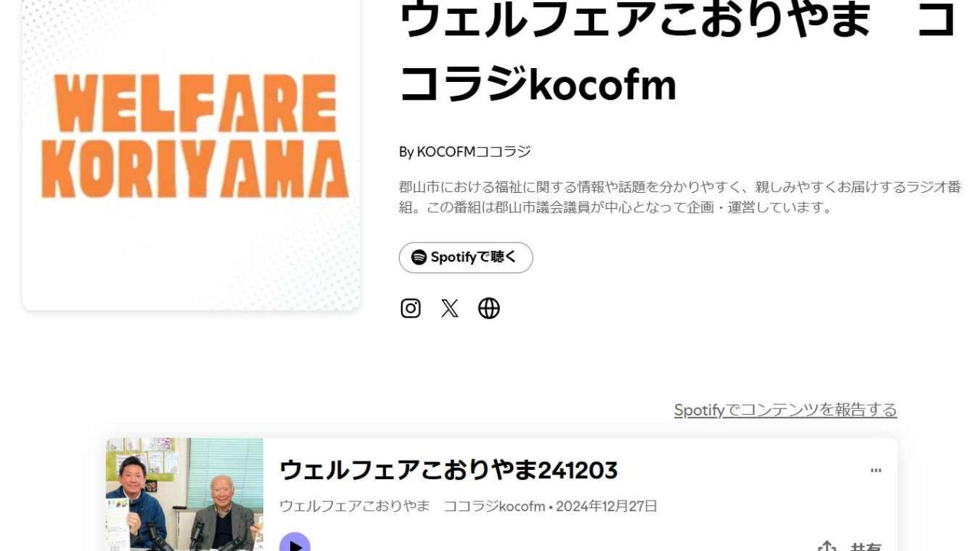The width and height of the screenshot is (980, 551).
Task: Click the orange WELFARE word in the cover
Action: click(195, 103)
